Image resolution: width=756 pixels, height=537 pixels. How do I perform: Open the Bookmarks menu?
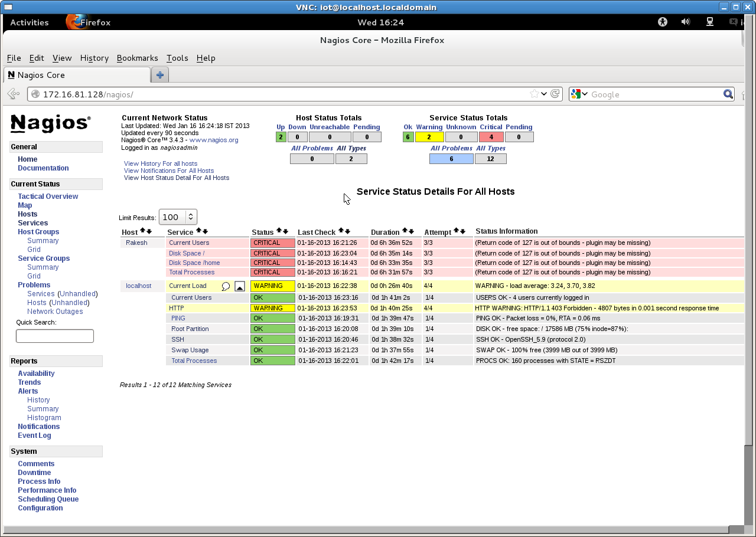pos(137,58)
